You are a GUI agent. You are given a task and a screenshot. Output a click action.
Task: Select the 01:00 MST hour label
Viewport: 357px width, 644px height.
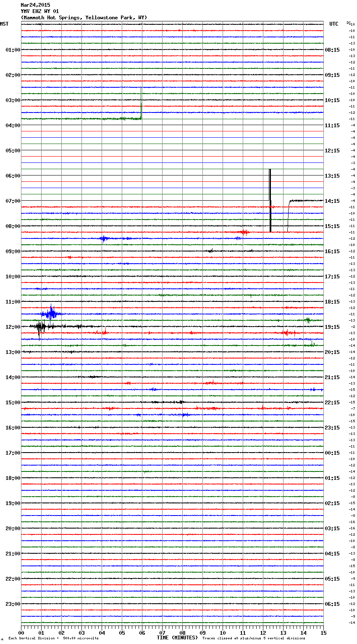point(13,50)
